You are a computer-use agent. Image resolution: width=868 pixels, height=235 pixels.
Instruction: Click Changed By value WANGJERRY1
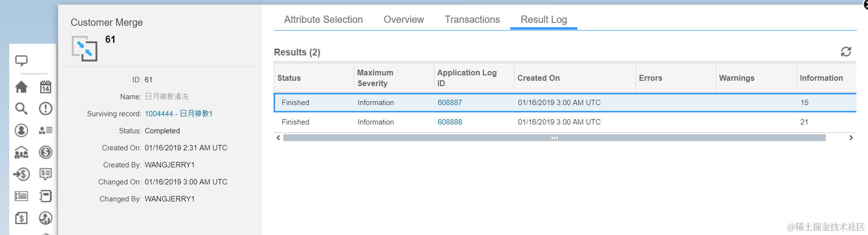point(170,199)
